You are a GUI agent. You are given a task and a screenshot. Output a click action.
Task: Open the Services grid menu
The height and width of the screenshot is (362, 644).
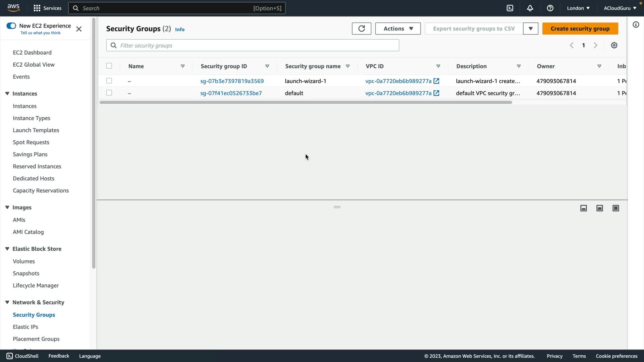(x=37, y=8)
